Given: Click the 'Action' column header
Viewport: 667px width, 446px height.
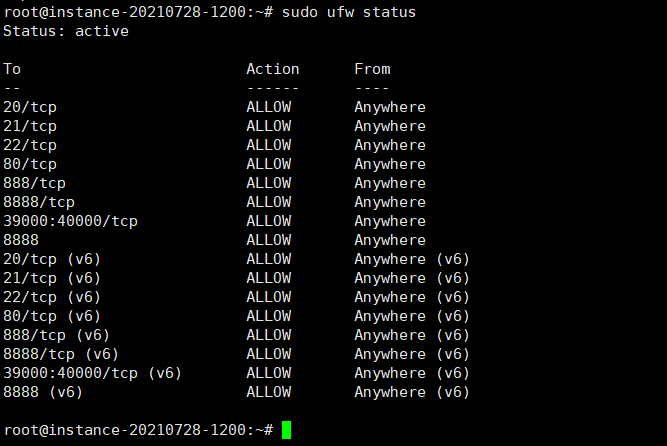Looking at the screenshot, I should (x=273, y=69).
